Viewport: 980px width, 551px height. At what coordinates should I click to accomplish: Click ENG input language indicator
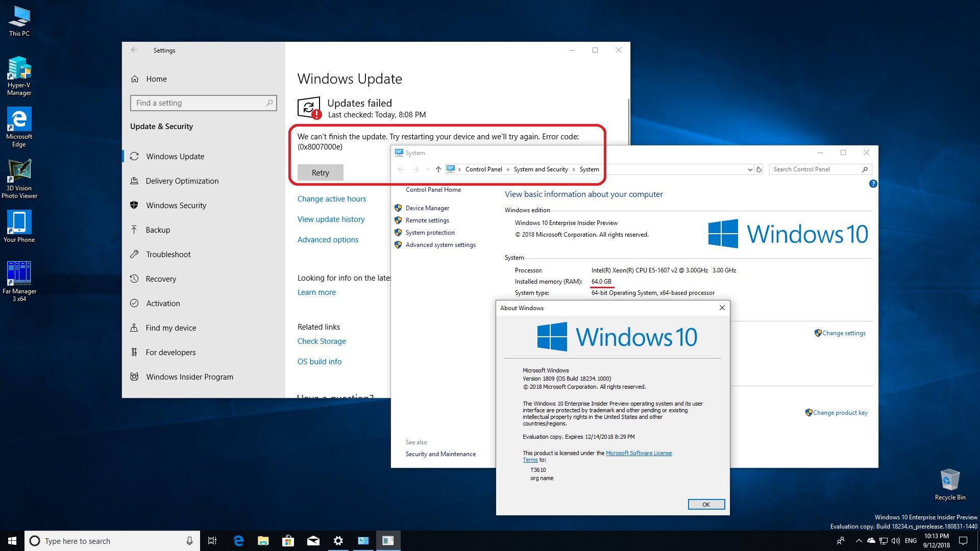click(x=911, y=541)
